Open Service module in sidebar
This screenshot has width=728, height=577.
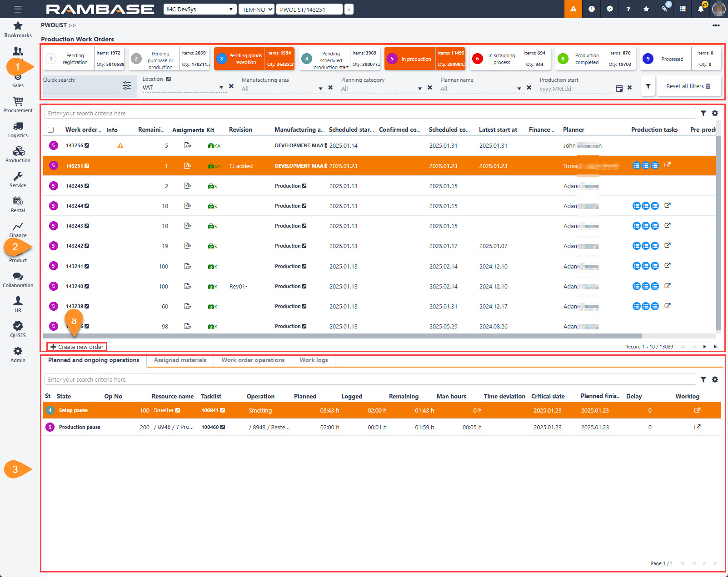point(18,179)
